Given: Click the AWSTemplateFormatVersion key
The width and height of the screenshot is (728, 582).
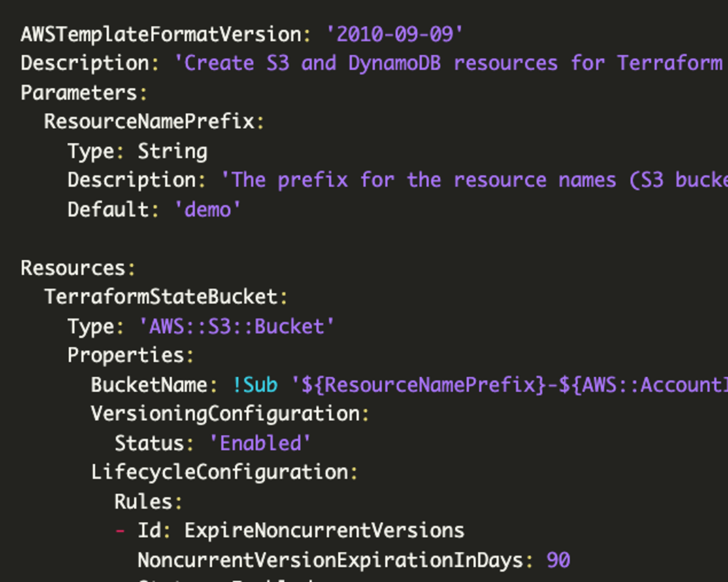Looking at the screenshot, I should [161, 35].
